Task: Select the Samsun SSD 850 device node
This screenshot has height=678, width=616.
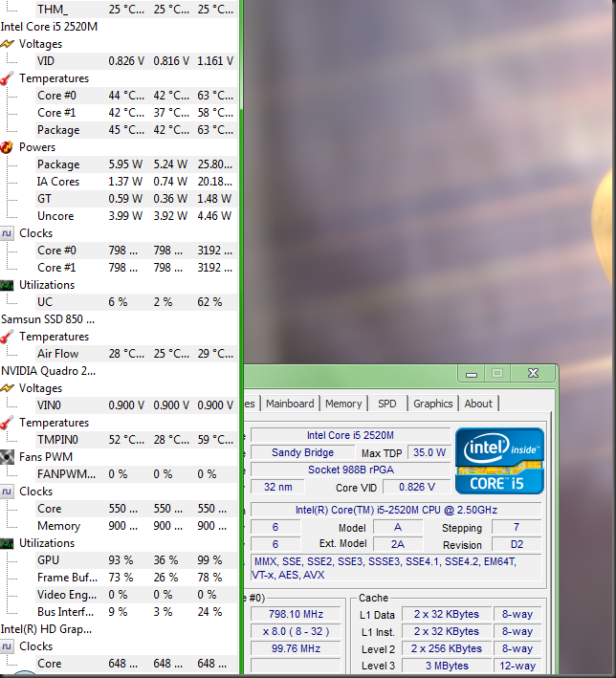Action: click(48, 319)
